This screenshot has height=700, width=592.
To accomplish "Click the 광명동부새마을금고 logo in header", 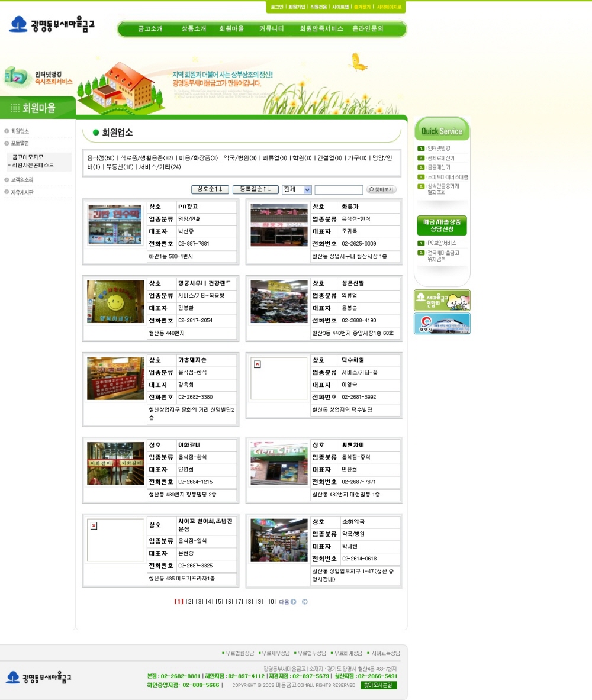I will click(52, 24).
